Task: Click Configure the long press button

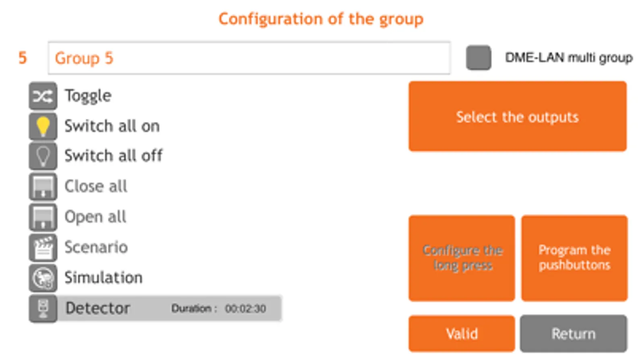Action: tap(462, 258)
